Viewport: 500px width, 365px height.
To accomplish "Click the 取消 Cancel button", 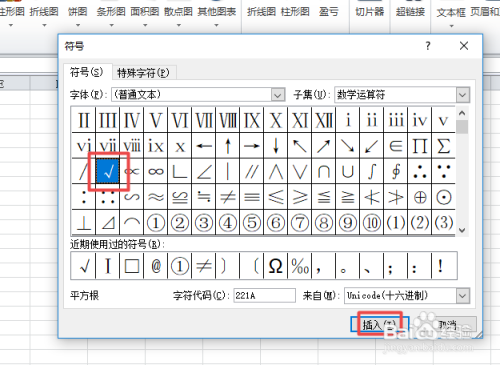I will tap(447, 324).
